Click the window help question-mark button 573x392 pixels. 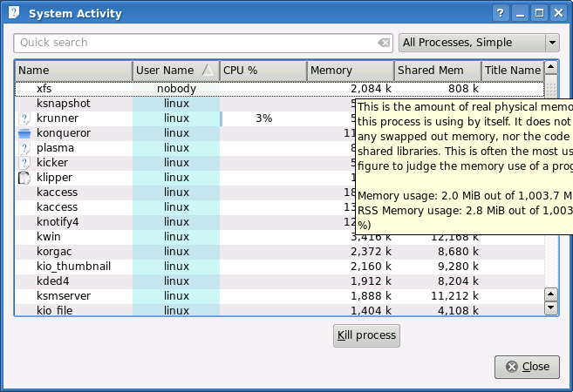pyautogui.click(x=501, y=14)
